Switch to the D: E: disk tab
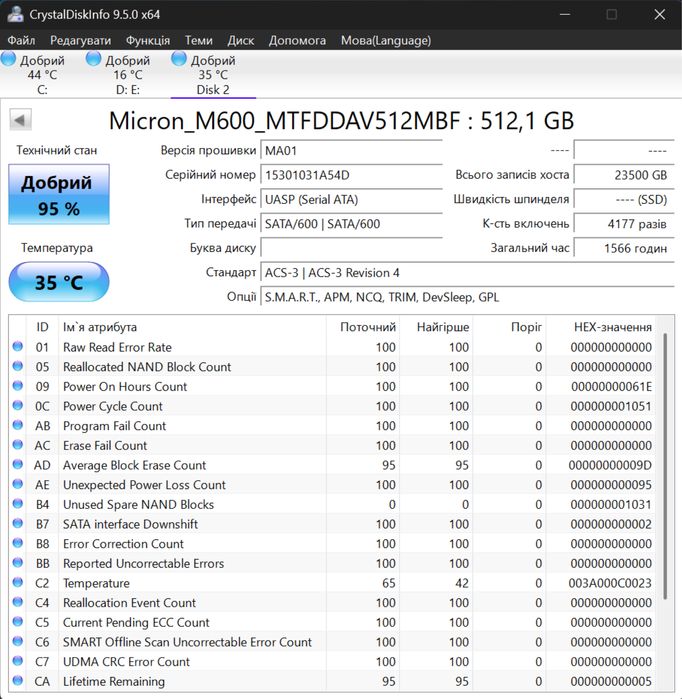Viewport: 682px width, 699px height. [127, 74]
